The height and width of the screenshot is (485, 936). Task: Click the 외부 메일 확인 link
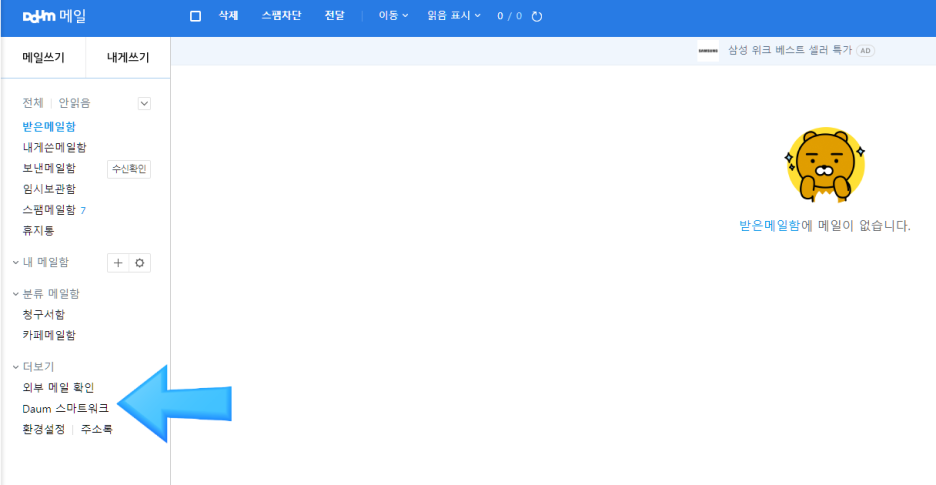tap(58, 388)
